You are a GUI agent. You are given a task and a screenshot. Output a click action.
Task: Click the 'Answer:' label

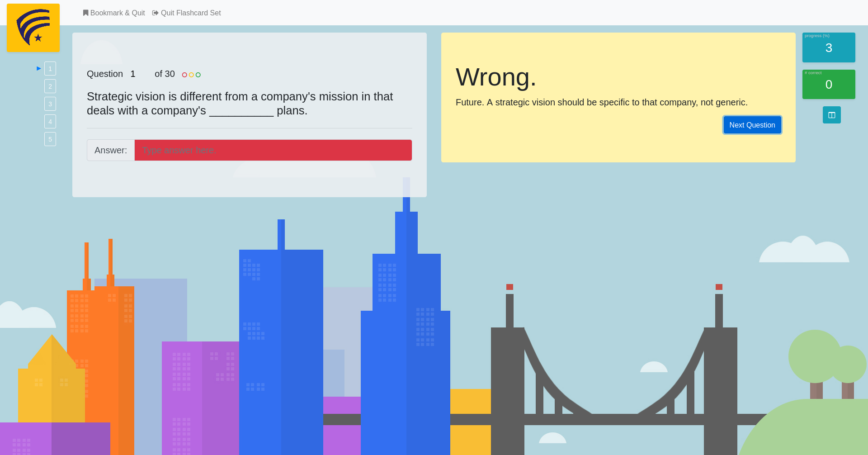click(111, 150)
